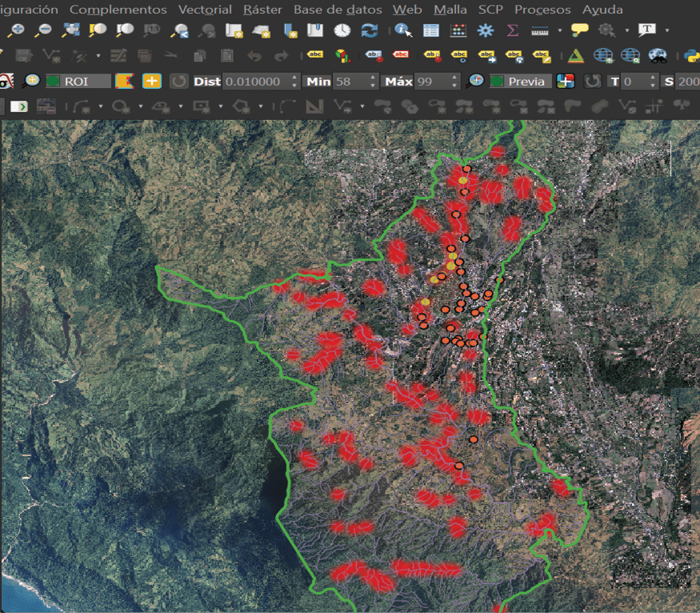Open the attribute table icon

tap(431, 30)
